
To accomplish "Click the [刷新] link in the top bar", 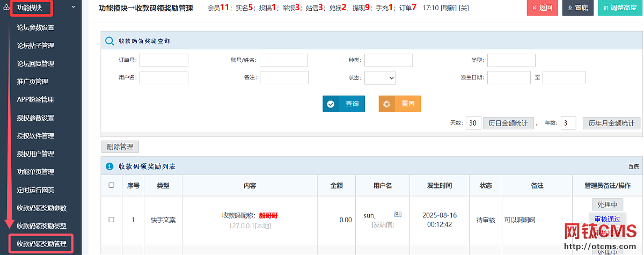I will coord(449,8).
